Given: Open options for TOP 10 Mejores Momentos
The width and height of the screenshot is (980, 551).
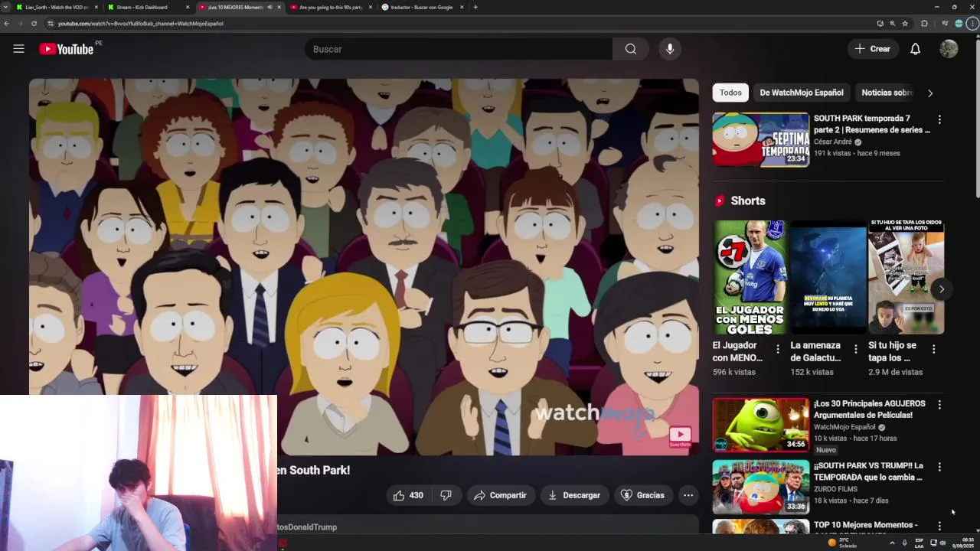Looking at the screenshot, I should 939,527.
